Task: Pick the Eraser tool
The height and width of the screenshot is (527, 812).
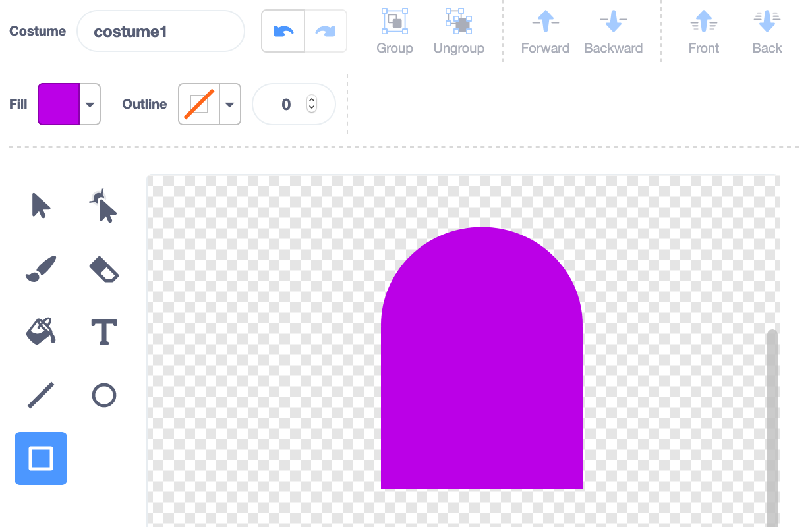Action: [x=103, y=269]
